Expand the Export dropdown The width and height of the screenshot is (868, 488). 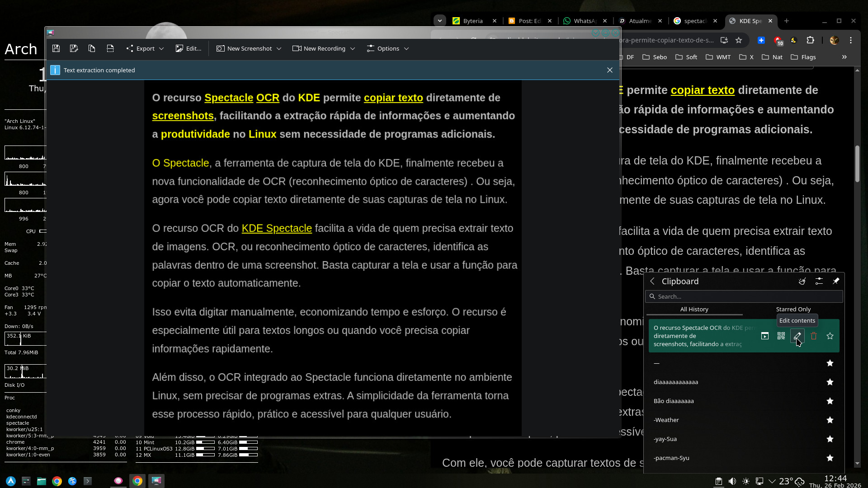tap(145, 48)
